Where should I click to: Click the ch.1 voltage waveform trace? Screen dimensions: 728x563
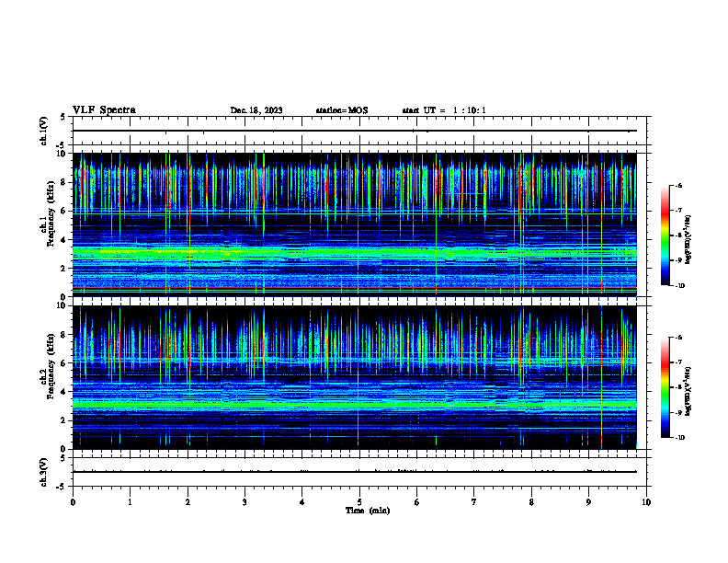[355, 131]
